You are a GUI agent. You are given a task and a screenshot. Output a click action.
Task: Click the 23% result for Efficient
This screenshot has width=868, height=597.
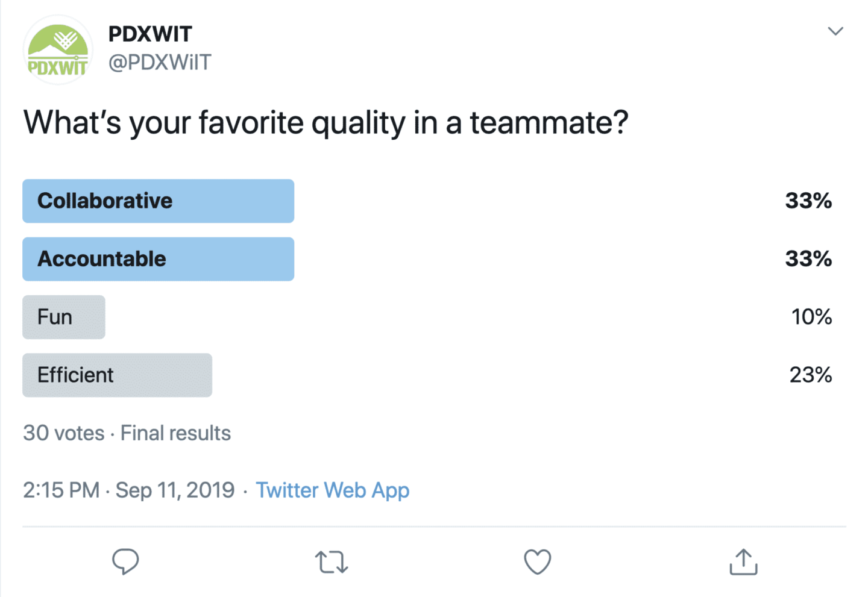pos(811,375)
